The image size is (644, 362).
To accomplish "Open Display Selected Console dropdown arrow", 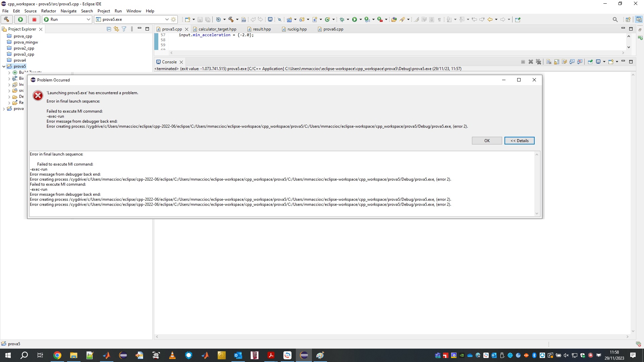I will [x=604, y=62].
